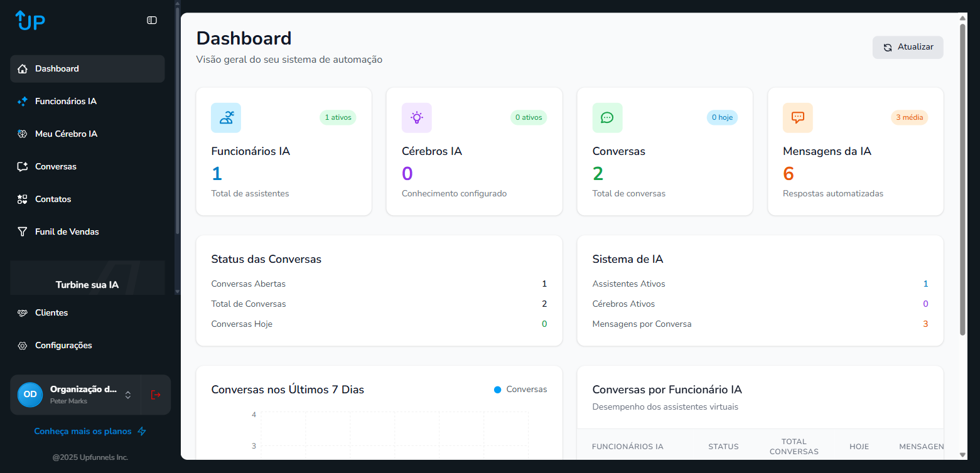Click the UP logo
This screenshot has width=980, height=473.
coord(29,20)
